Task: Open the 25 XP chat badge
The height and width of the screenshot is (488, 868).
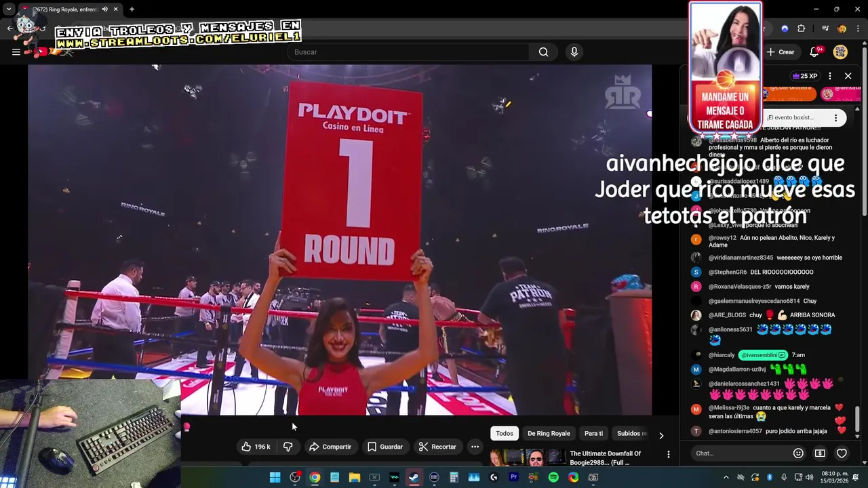Action: pos(804,76)
